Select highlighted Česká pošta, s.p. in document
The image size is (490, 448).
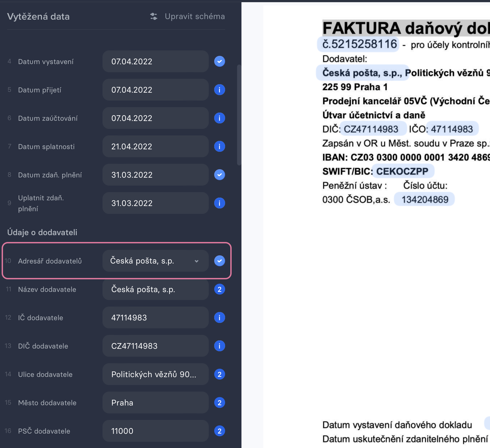(362, 73)
